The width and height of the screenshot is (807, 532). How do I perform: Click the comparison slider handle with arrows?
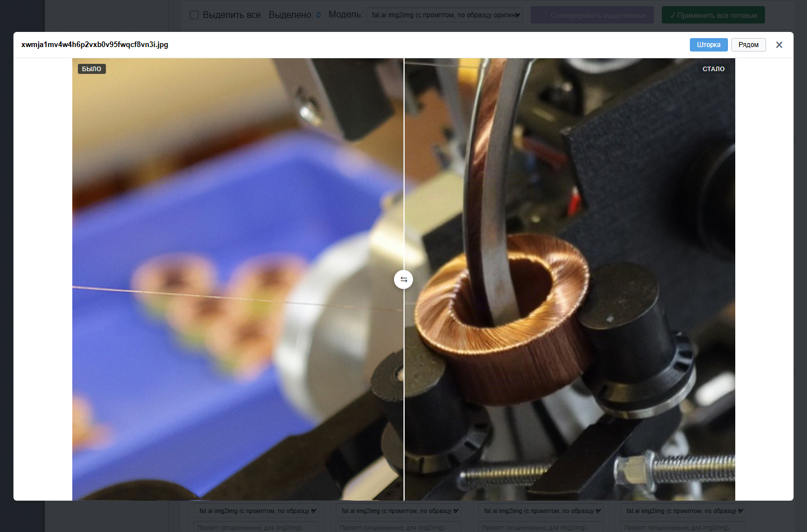403,279
